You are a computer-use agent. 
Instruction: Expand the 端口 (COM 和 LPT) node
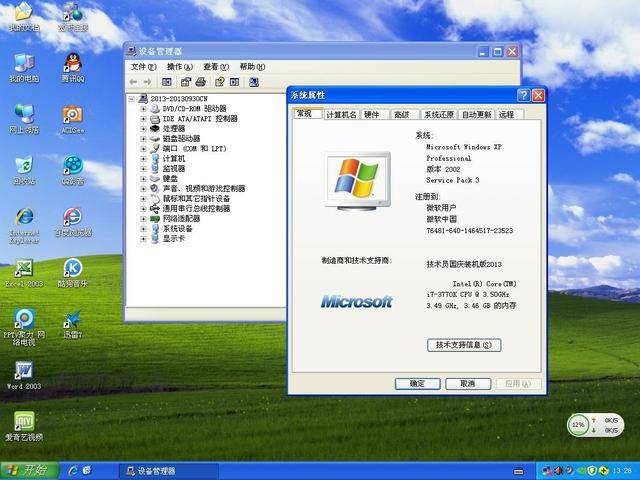pos(143,149)
